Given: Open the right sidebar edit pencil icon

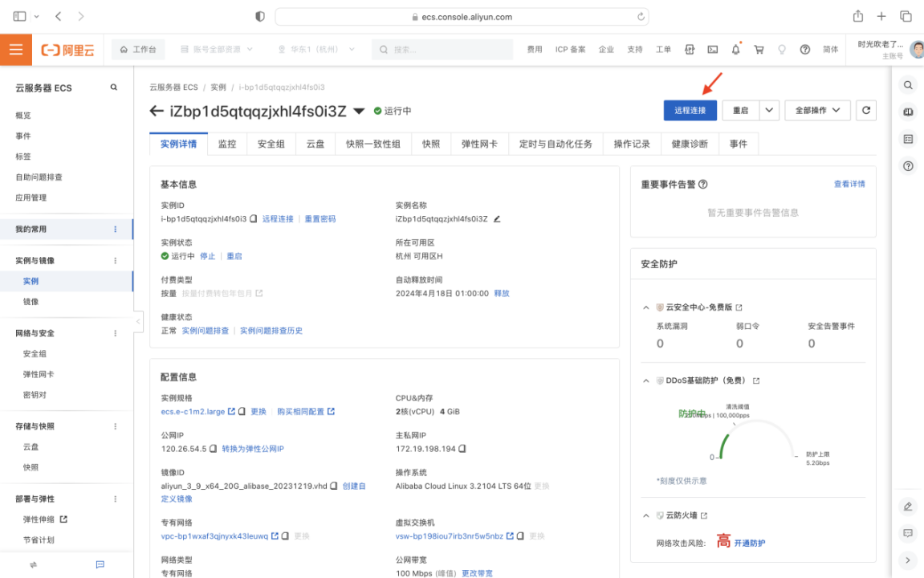Looking at the screenshot, I should [908, 507].
